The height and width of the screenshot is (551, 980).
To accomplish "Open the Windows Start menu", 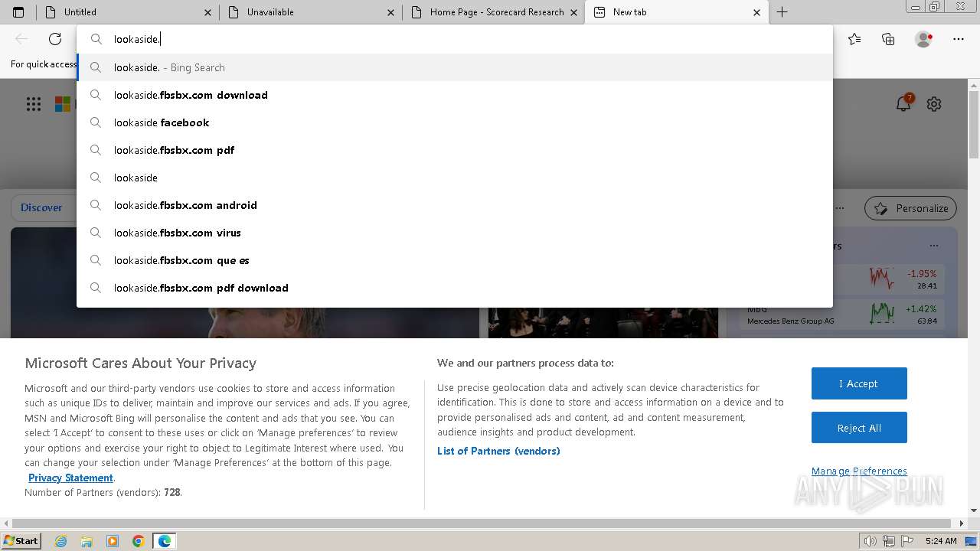I will click(x=21, y=541).
